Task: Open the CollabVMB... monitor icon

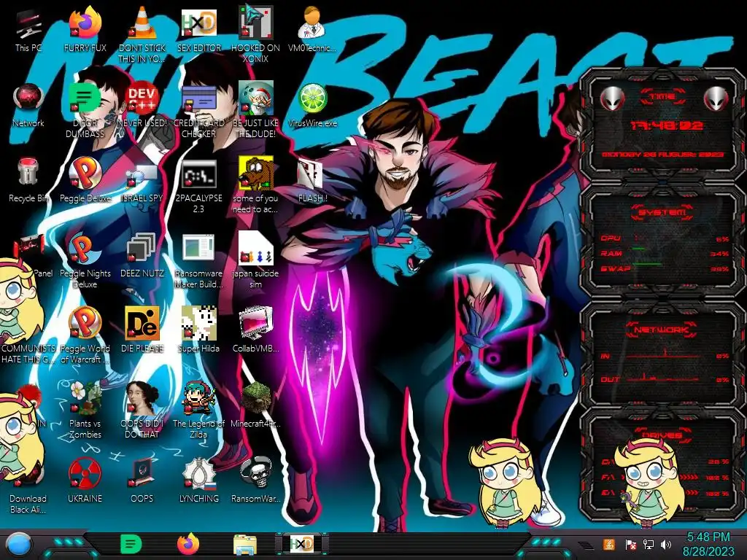Action: [255, 324]
